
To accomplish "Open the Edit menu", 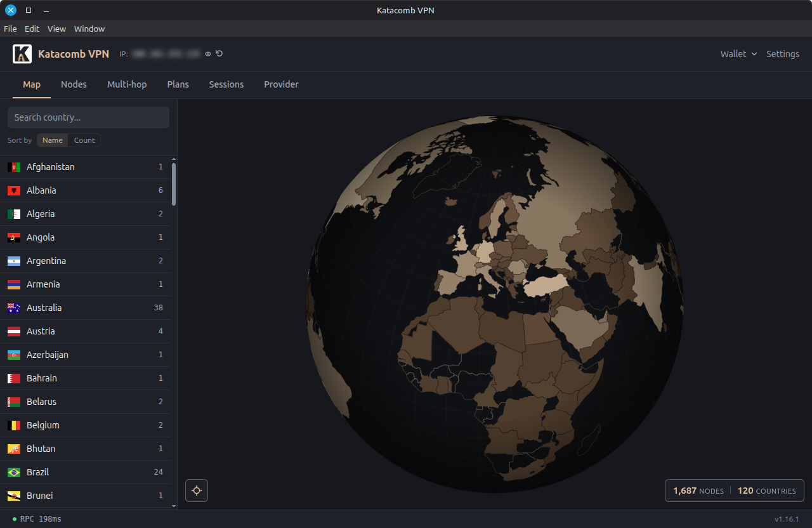I will (32, 29).
